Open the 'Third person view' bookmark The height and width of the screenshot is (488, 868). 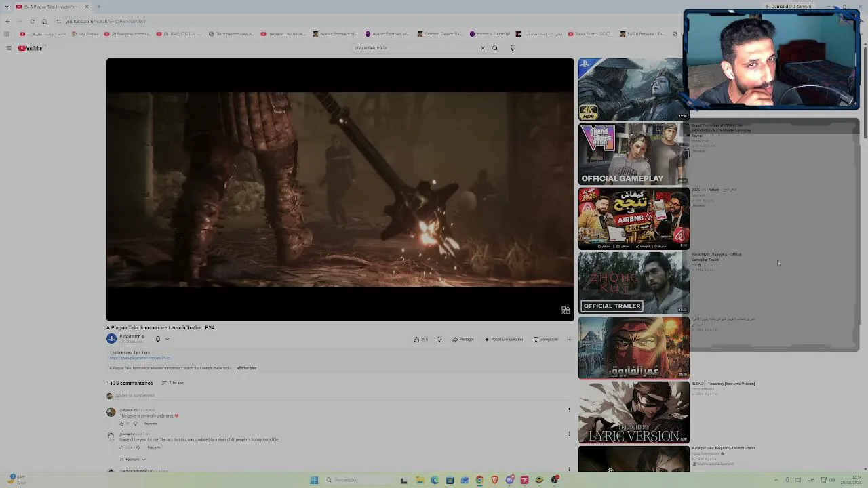(232, 34)
